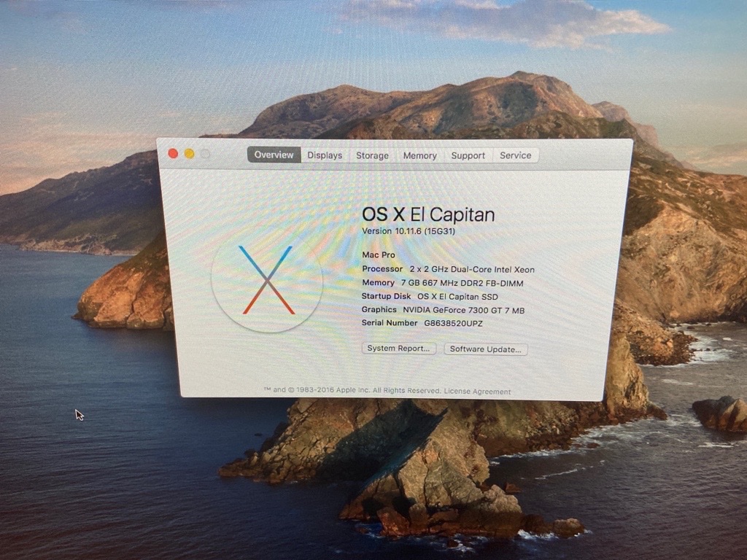Image resolution: width=747 pixels, height=560 pixels.
Task: Click the System Report button
Action: click(x=399, y=348)
